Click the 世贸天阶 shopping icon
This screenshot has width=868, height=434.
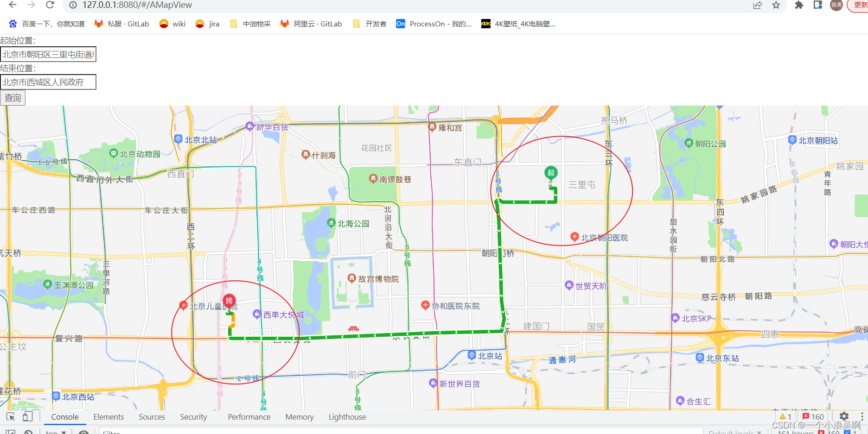[x=569, y=285]
